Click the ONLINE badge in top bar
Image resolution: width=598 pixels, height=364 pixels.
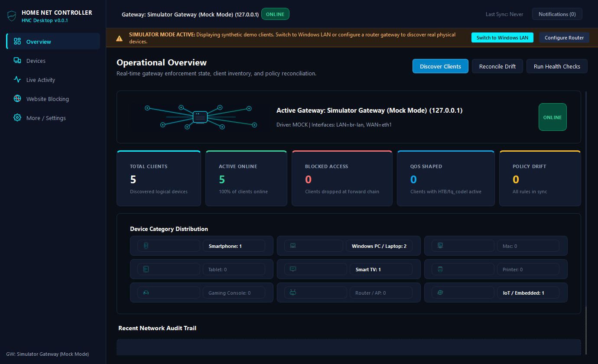tap(275, 14)
